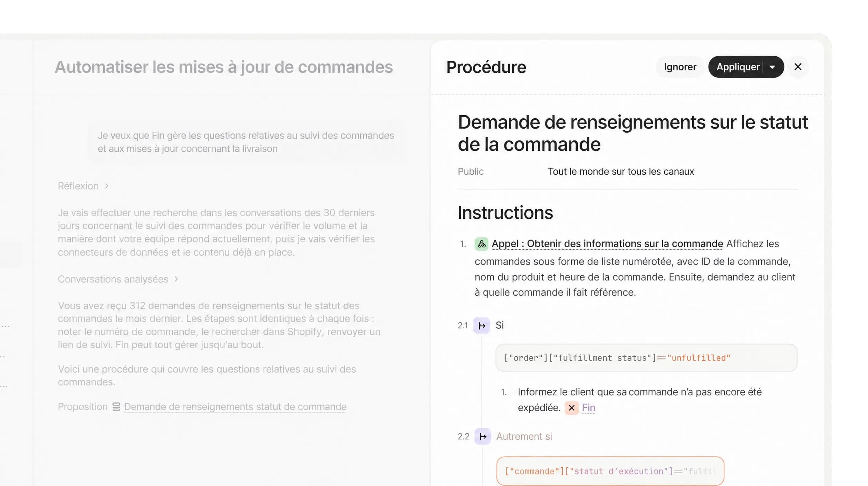Screen dimensions: 868x486
Task: Close the Procédure panel with the X
Action: [x=798, y=67]
